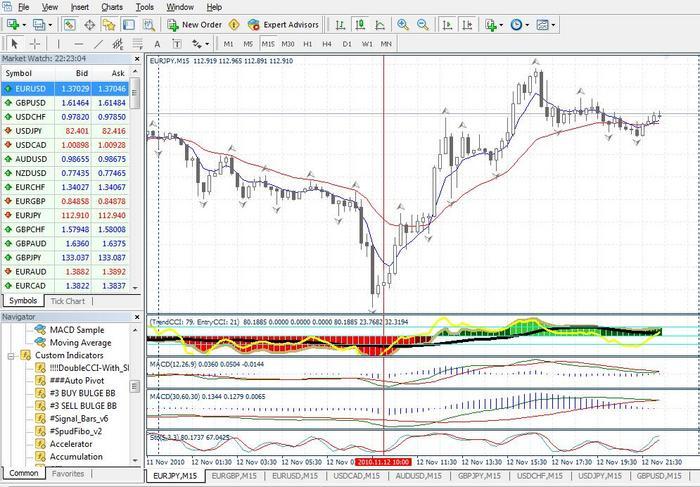Switch to candlestick chart display
700x487 pixels.
[360, 25]
